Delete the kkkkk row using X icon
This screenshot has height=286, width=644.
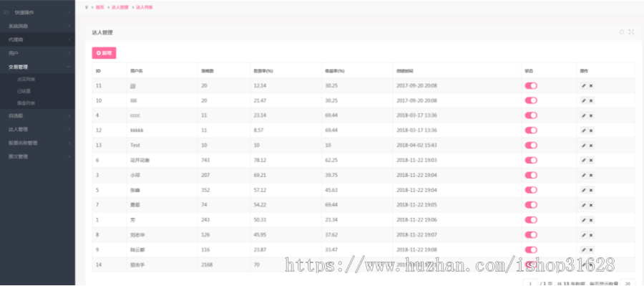click(x=591, y=130)
